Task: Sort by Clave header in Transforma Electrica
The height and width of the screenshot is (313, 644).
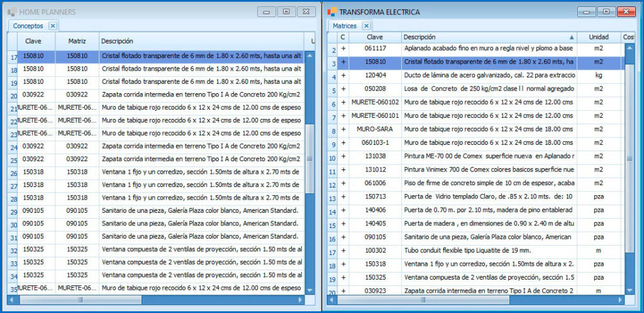Action: tap(375, 37)
